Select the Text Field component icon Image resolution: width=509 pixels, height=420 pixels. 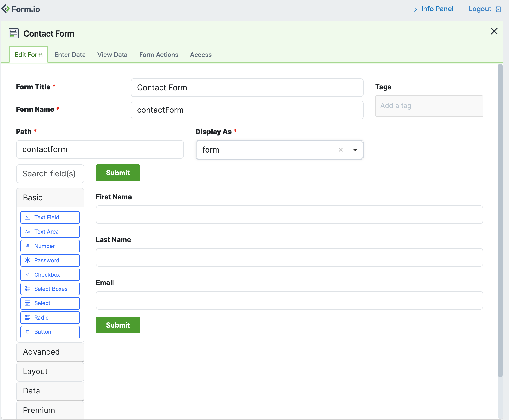(28, 217)
